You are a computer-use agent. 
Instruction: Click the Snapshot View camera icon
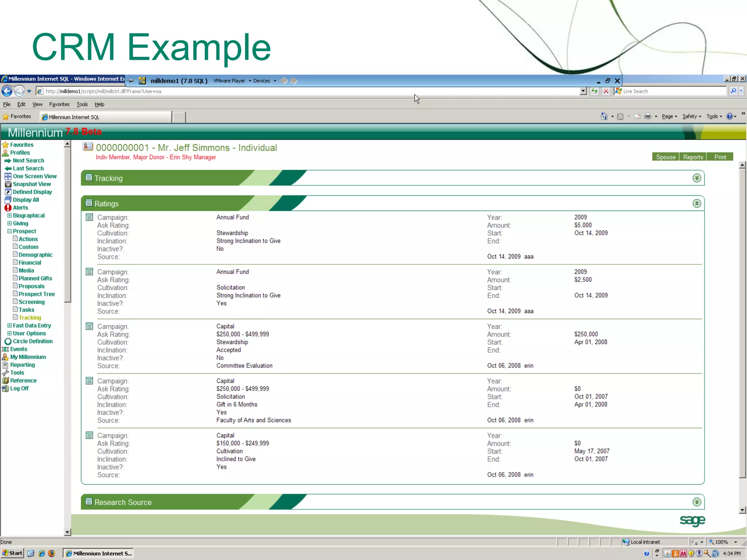coord(8,184)
